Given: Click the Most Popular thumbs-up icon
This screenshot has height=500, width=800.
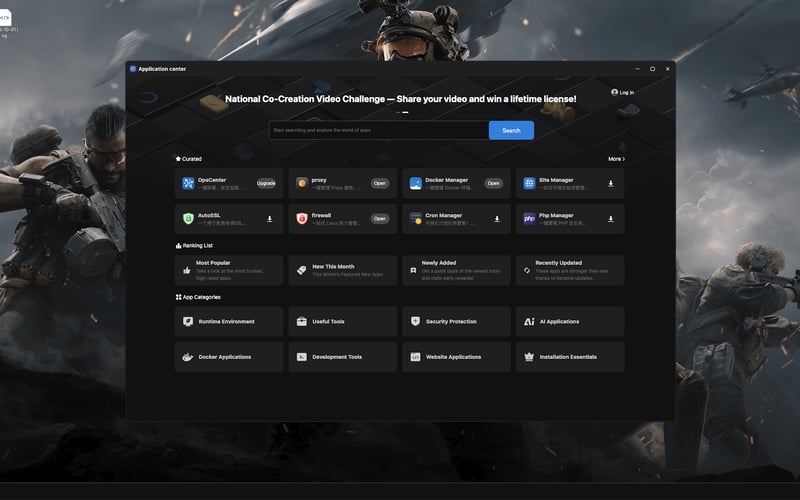Looking at the screenshot, I should click(187, 270).
